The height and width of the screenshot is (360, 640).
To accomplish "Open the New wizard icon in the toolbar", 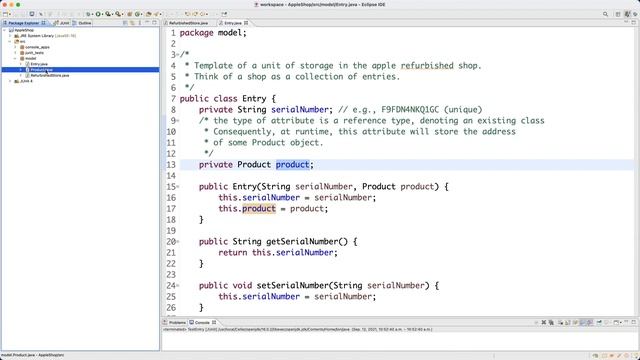I will coord(5,14).
